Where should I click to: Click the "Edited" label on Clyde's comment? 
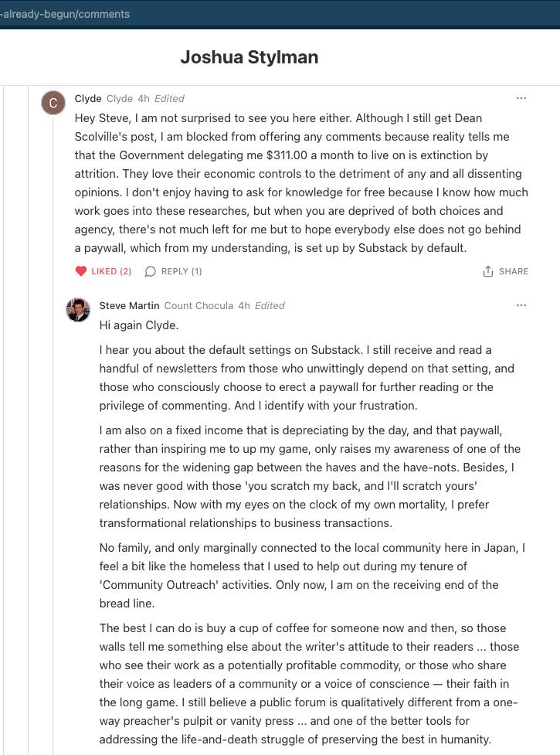169,98
